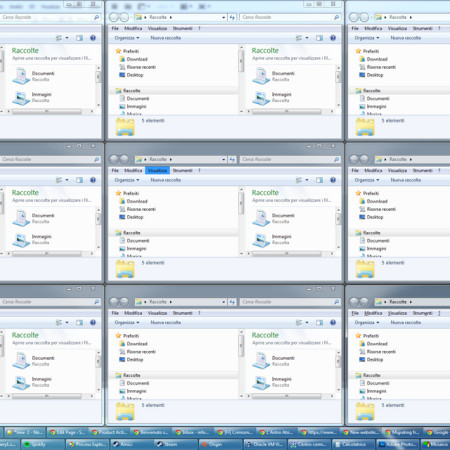Image resolution: width=450 pixels, height=450 pixels.
Task: Switch to Chrome Inbox tab in taskbar
Action: pos(194,432)
